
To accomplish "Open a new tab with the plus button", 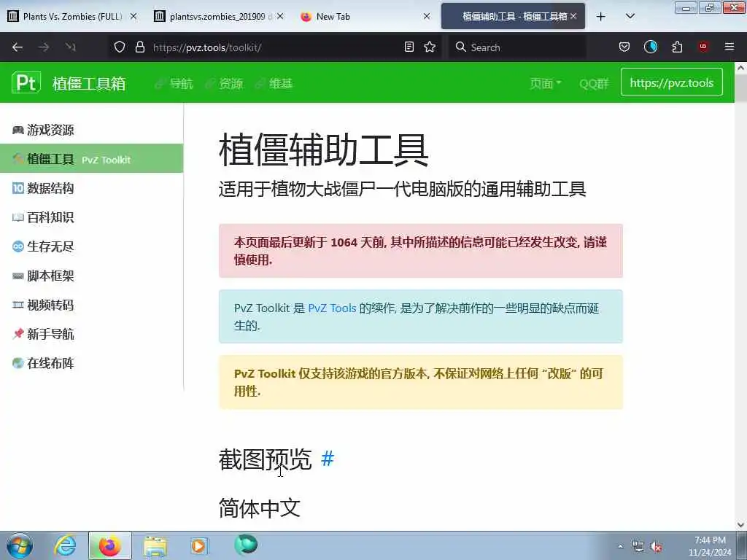I will [601, 17].
